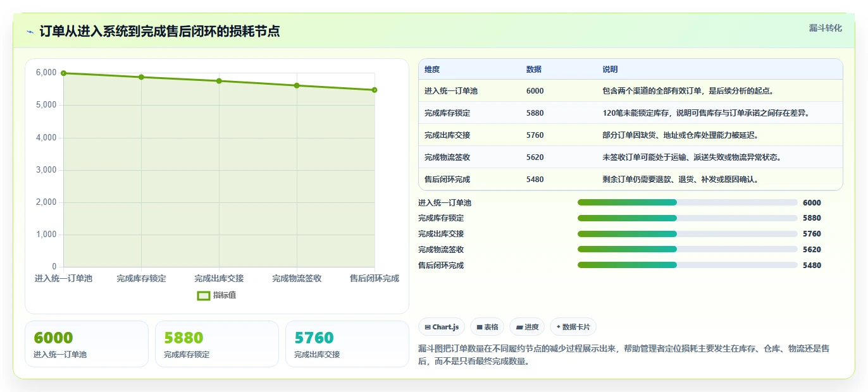Open the 5760 完成出库交接 stat card

click(x=347, y=344)
